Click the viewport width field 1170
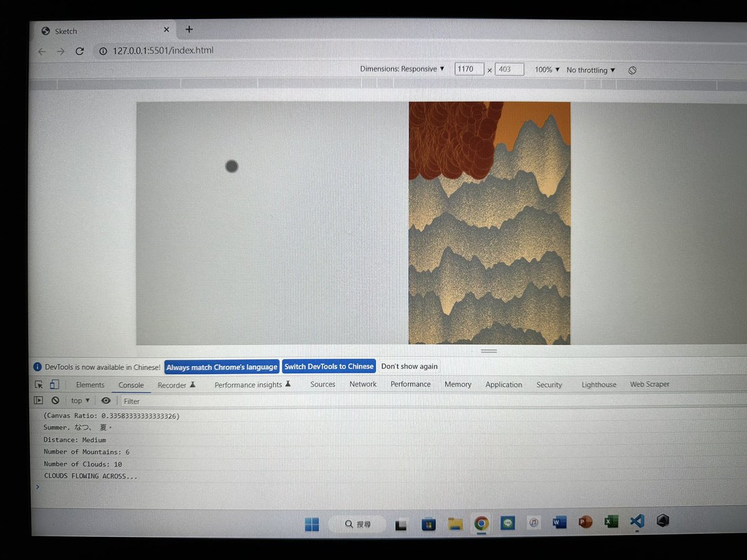 point(469,69)
